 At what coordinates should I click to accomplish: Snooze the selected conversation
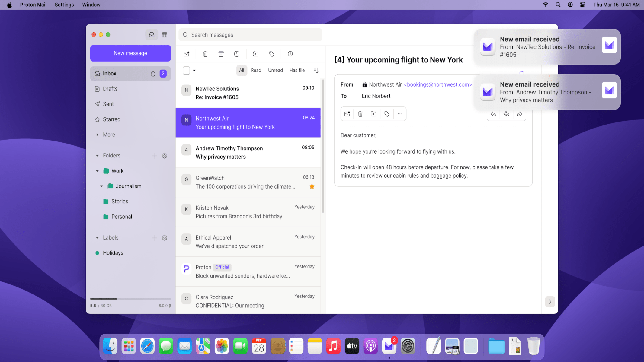(x=290, y=54)
